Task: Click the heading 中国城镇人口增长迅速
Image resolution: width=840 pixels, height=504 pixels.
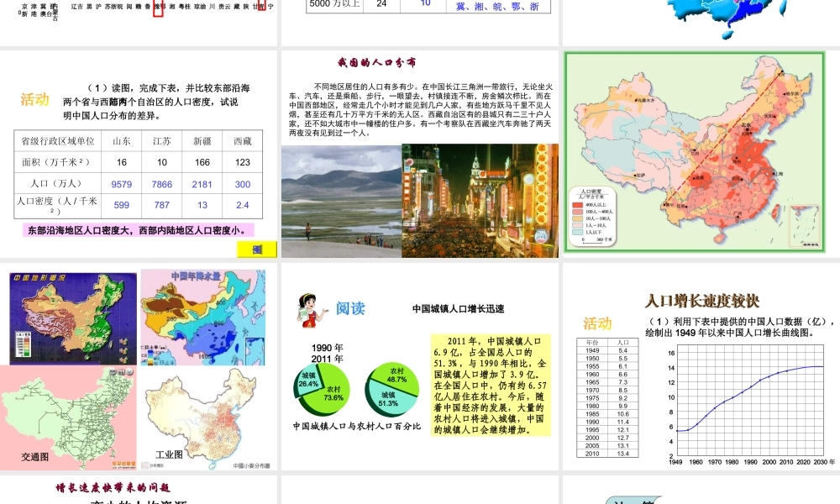Action: point(458,308)
